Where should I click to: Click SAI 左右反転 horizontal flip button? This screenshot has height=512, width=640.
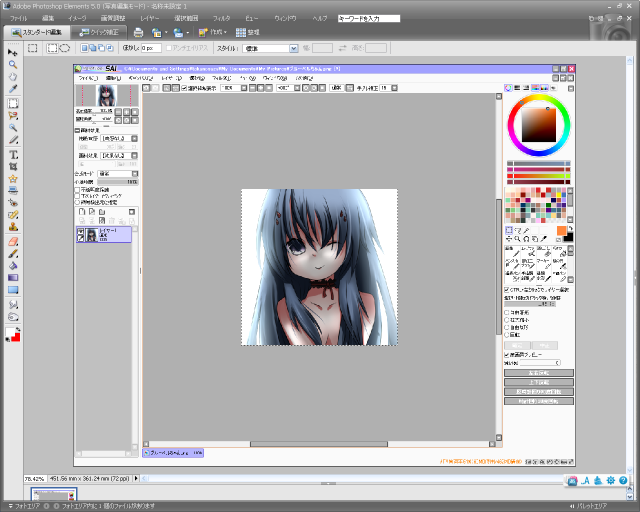tap(539, 373)
